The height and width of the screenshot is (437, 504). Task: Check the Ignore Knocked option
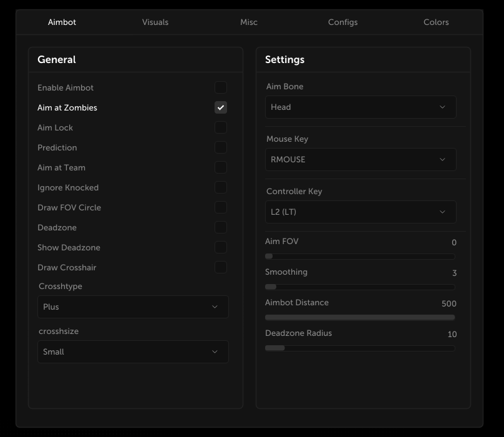[221, 187]
